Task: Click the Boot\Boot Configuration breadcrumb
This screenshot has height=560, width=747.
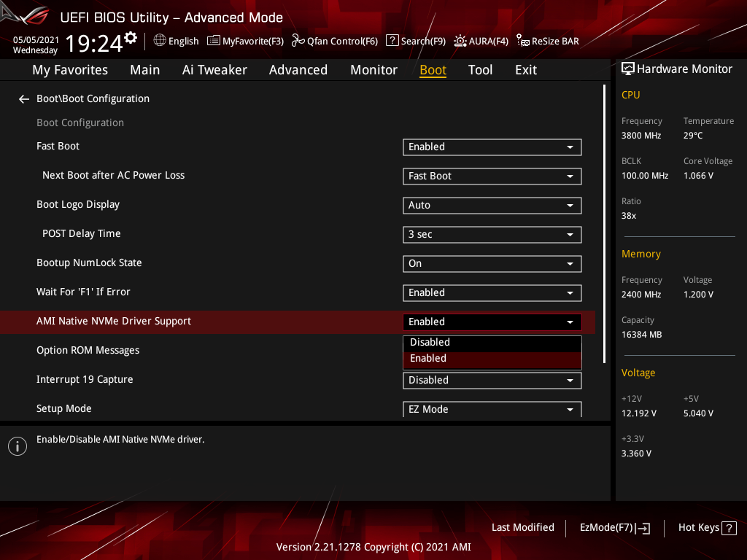Action: point(93,98)
